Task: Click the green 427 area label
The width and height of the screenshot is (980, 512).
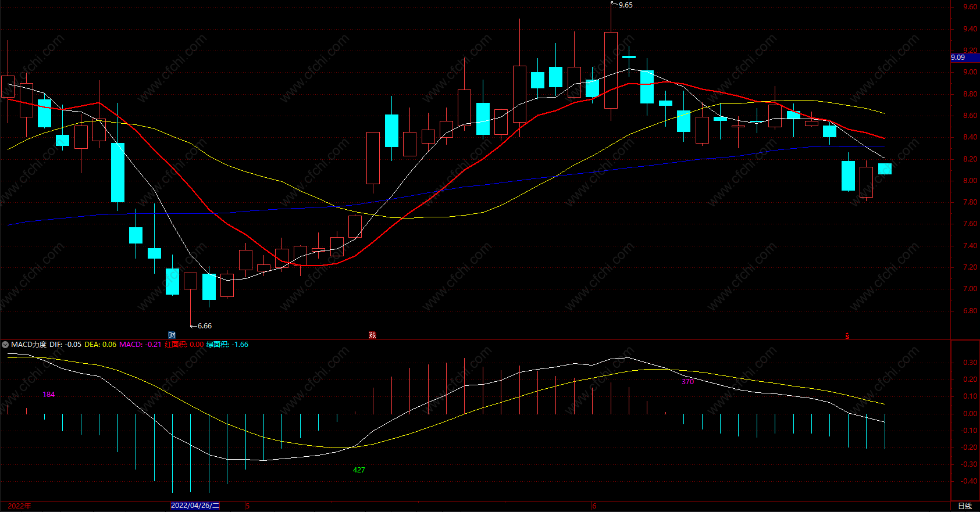Action: [x=359, y=470]
